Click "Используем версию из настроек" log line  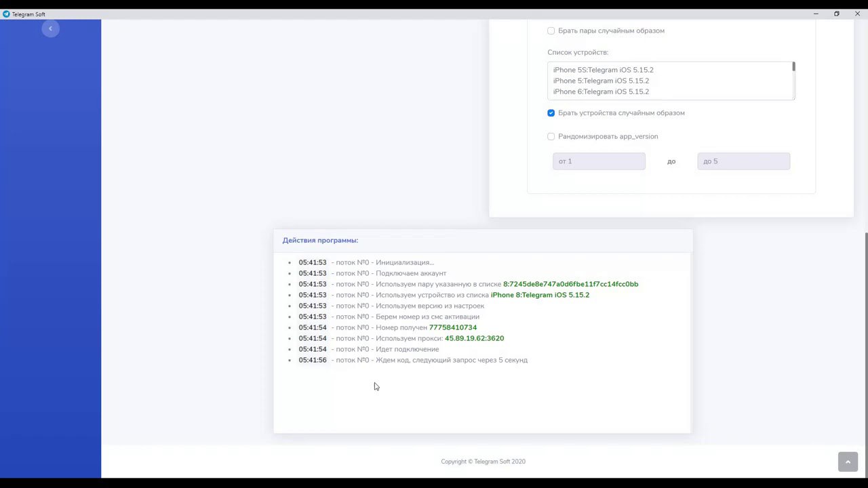(391, 306)
